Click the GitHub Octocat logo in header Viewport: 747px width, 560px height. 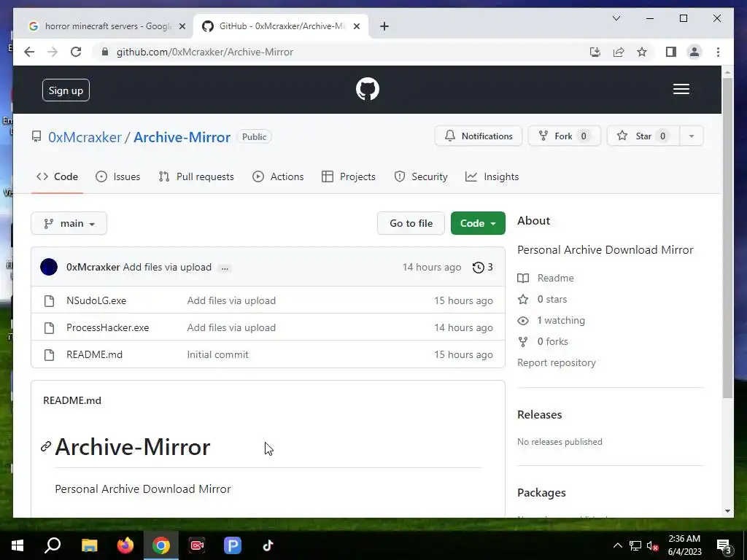(x=368, y=89)
